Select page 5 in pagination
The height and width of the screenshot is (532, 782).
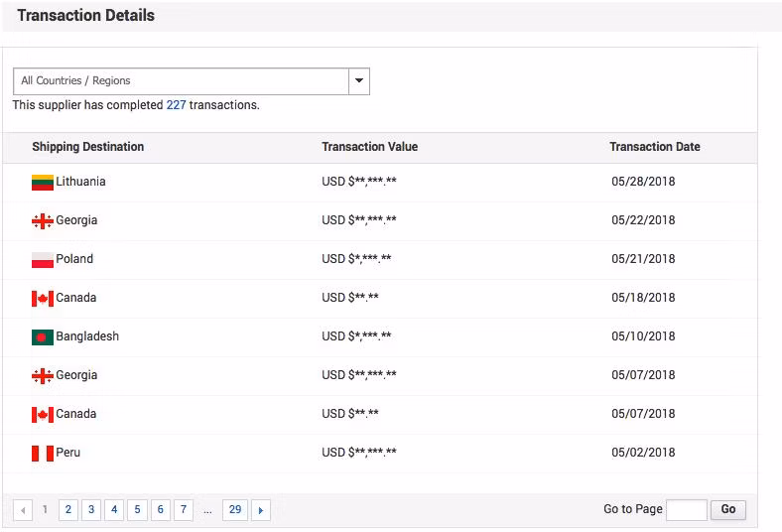(x=137, y=510)
